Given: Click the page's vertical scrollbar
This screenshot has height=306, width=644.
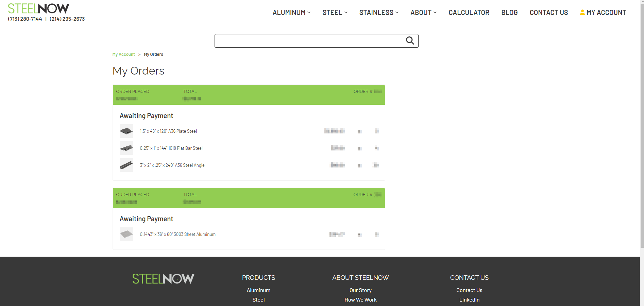Looking at the screenshot, I should (642, 136).
